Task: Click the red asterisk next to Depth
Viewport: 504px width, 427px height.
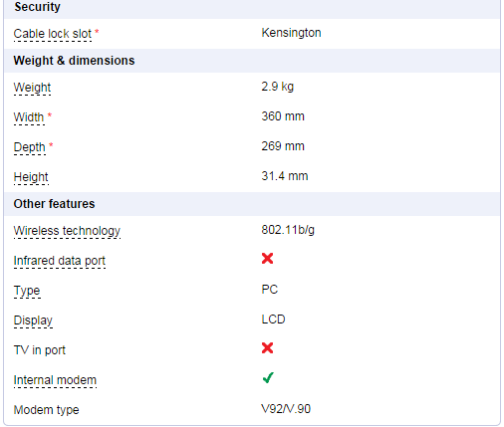Action: point(51,144)
